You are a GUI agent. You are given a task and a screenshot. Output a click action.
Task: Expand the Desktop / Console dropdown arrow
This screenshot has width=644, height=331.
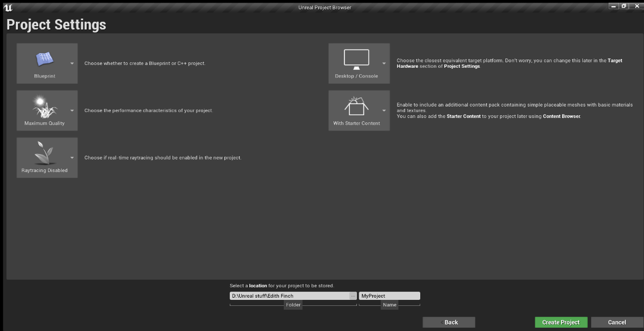point(384,63)
